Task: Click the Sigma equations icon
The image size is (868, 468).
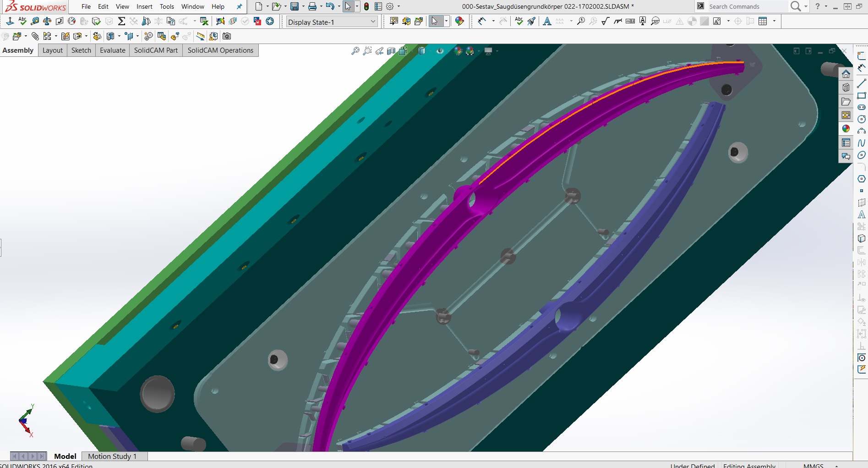Action: pyautogui.click(x=121, y=21)
